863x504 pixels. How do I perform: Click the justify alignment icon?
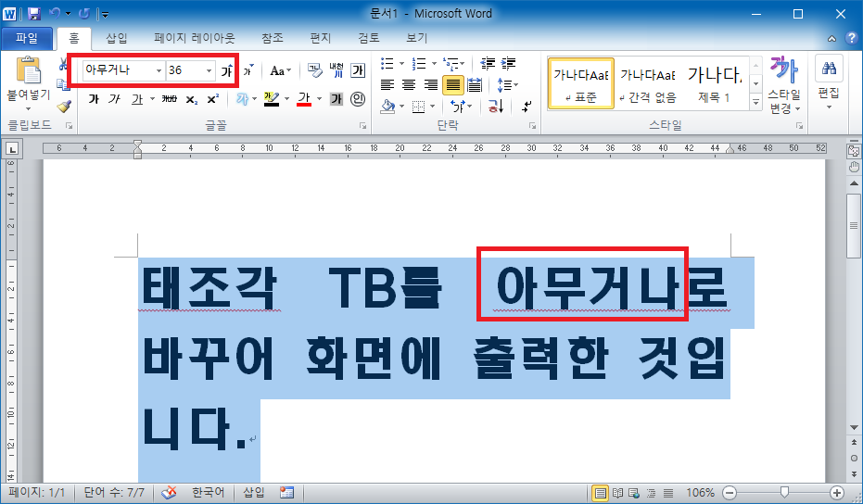point(452,84)
